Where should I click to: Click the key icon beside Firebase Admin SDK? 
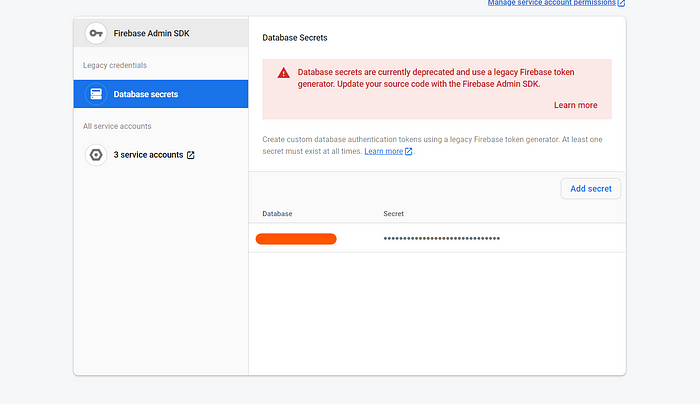pos(96,33)
